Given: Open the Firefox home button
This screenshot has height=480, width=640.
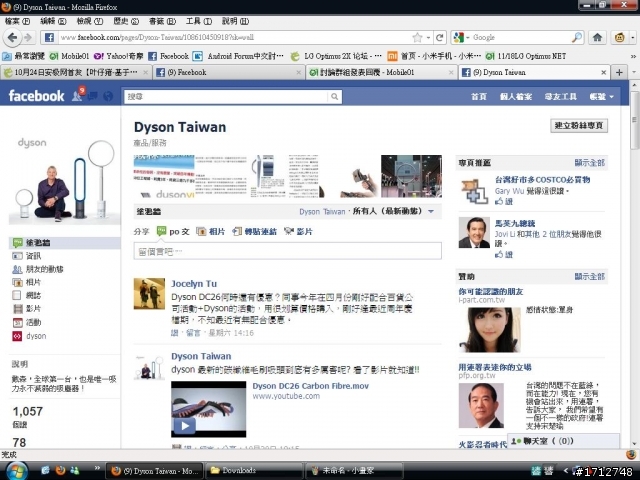Looking at the screenshot, I should click(597, 38).
